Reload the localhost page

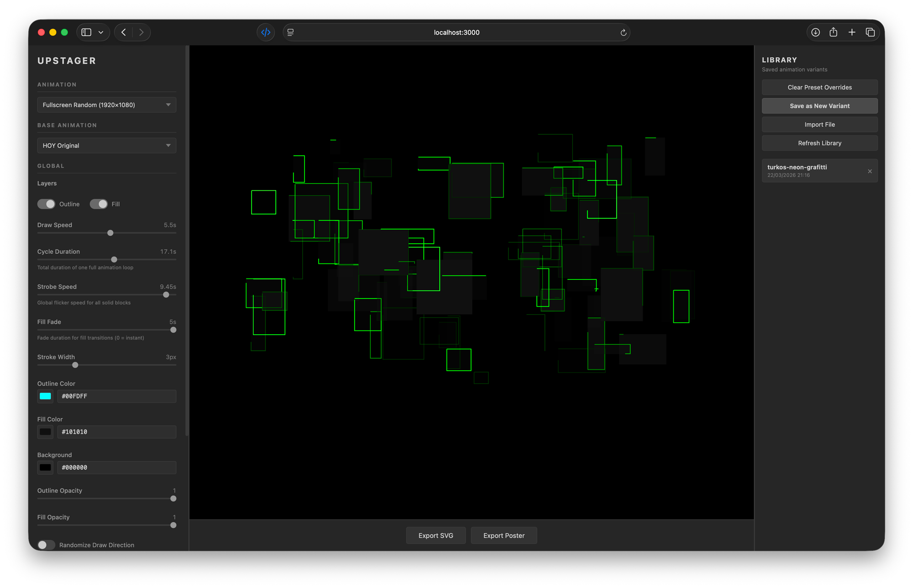point(623,32)
